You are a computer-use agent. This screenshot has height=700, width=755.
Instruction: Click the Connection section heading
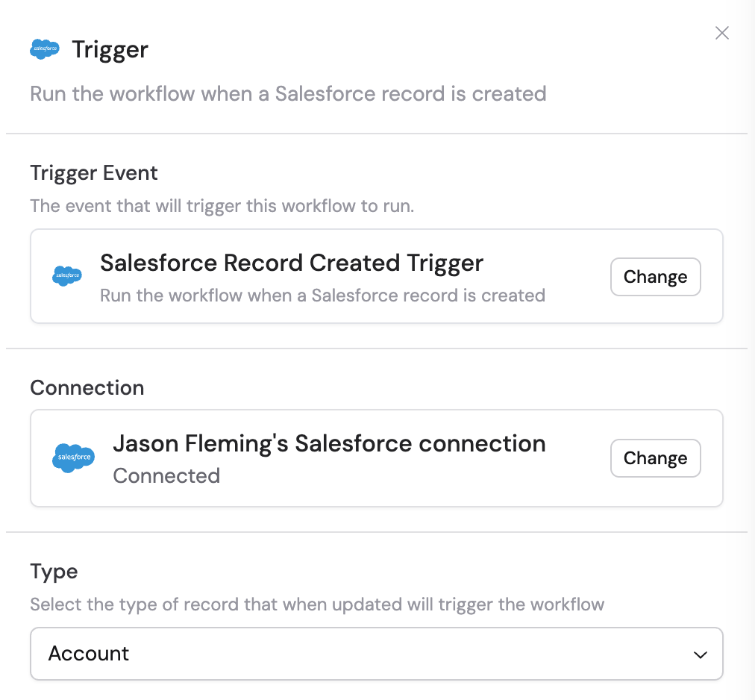pyautogui.click(x=87, y=387)
